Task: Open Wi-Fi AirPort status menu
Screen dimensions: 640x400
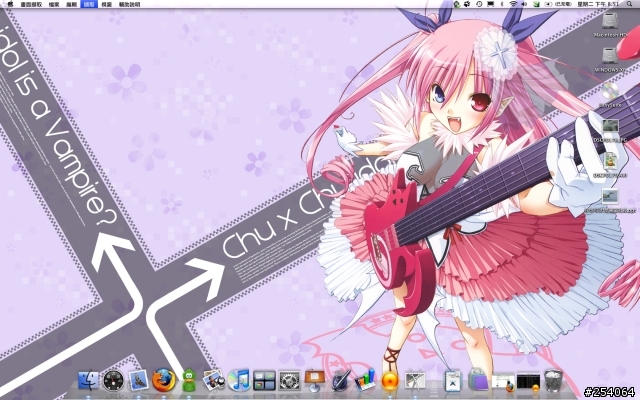Action: click(513, 4)
